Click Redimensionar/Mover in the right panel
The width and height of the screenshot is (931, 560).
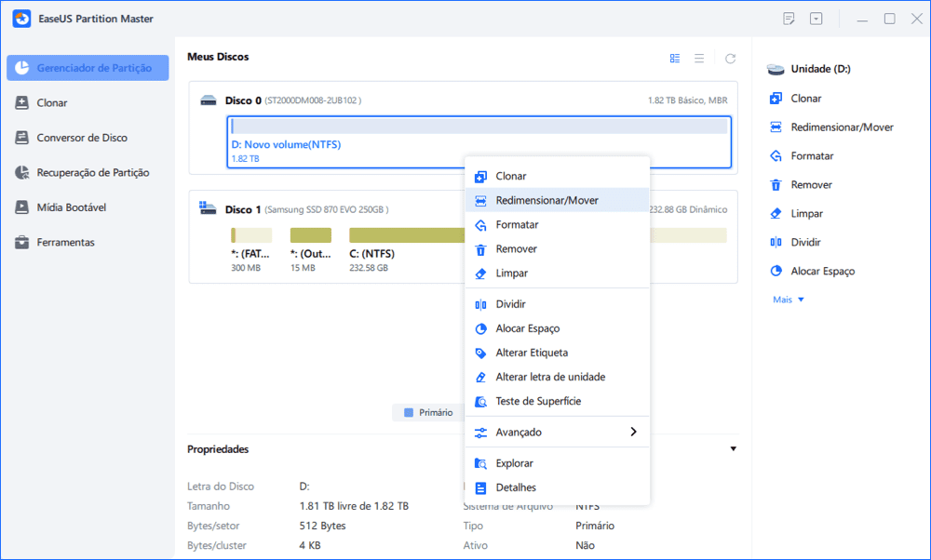coord(831,127)
